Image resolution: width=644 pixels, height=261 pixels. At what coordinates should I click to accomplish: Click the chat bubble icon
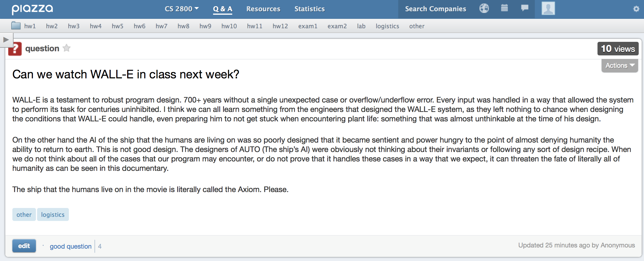[x=525, y=8]
